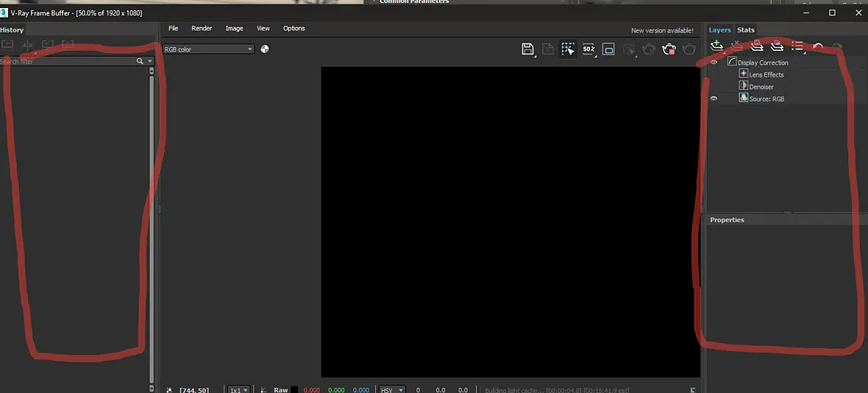Toggle follow mouse render tracking icon

pos(567,49)
